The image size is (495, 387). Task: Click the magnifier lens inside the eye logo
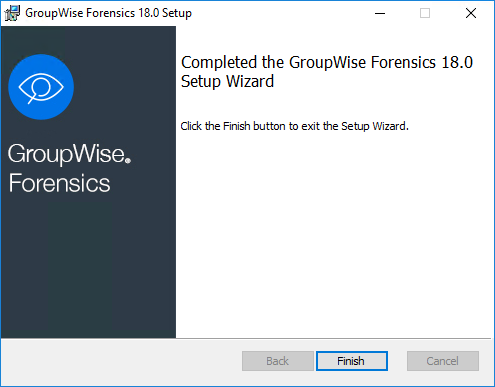point(41,87)
